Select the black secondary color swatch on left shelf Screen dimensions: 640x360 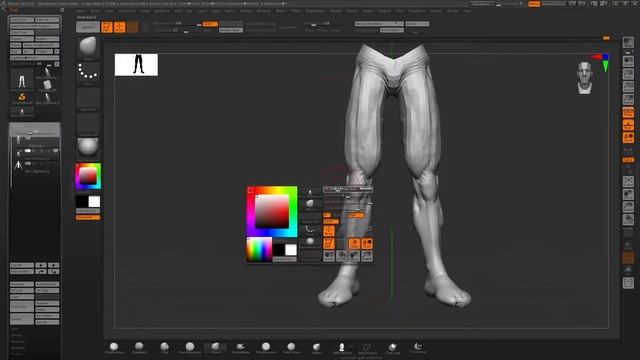click(82, 202)
